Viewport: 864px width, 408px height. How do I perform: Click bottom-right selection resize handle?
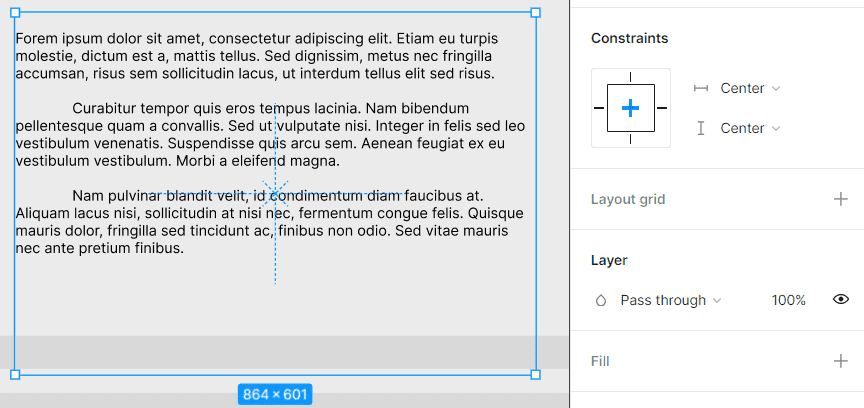[x=535, y=375]
